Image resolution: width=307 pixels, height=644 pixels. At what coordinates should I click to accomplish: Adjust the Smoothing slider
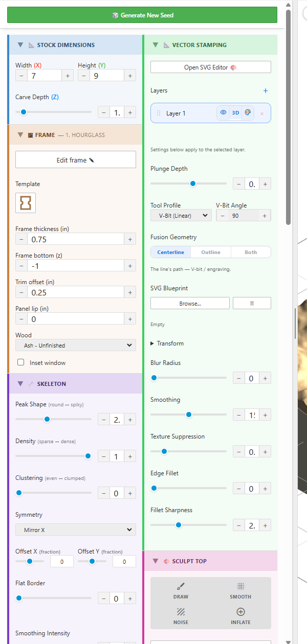point(188,415)
